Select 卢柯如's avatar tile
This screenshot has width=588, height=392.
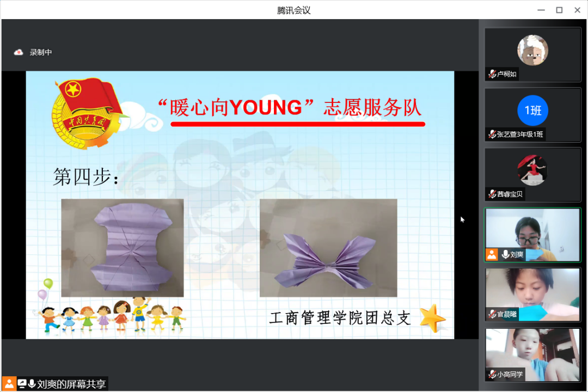tap(532, 51)
